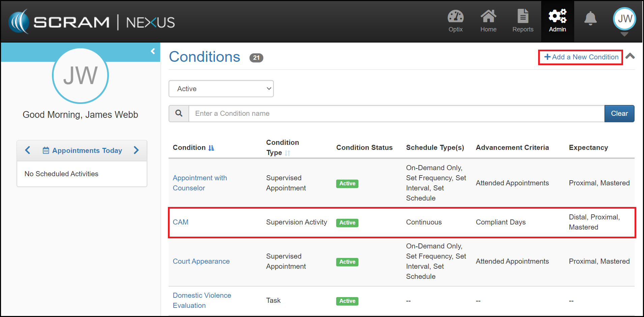Screen dimensions: 644x317
Task: Go to next appointments day
Action: coord(136,150)
